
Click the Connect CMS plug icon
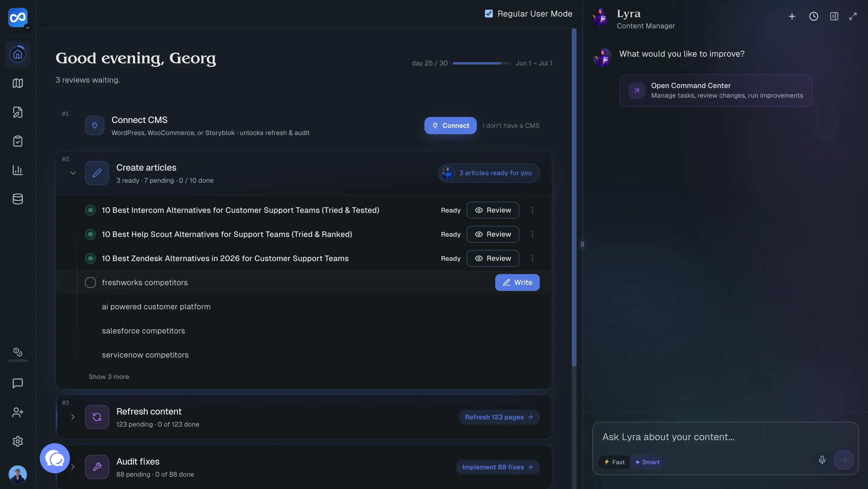tap(95, 125)
